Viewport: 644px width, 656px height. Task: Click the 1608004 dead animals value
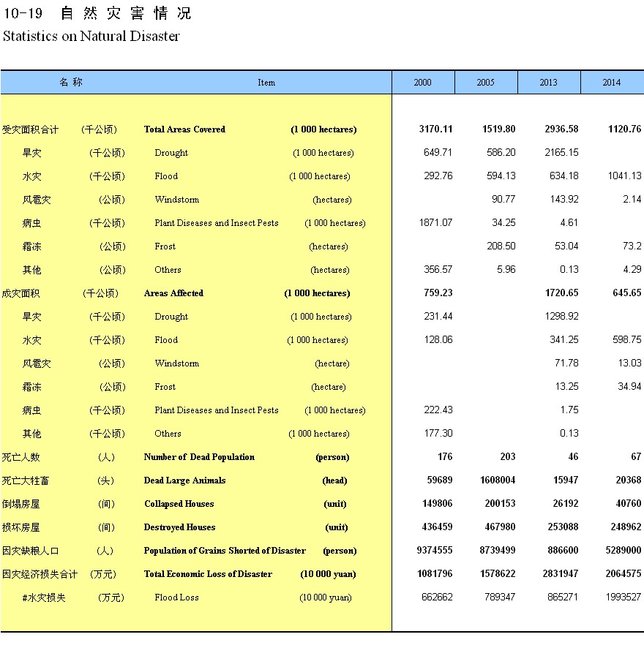[496, 480]
